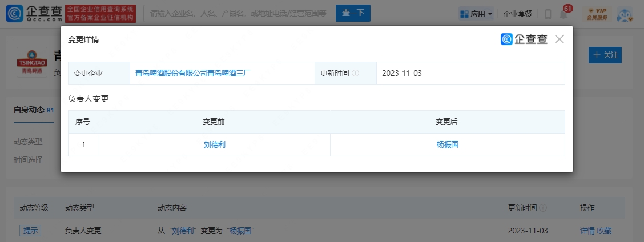This screenshot has width=644, height=242.
Task: Click the 动态等级 column header
Action: point(34,208)
